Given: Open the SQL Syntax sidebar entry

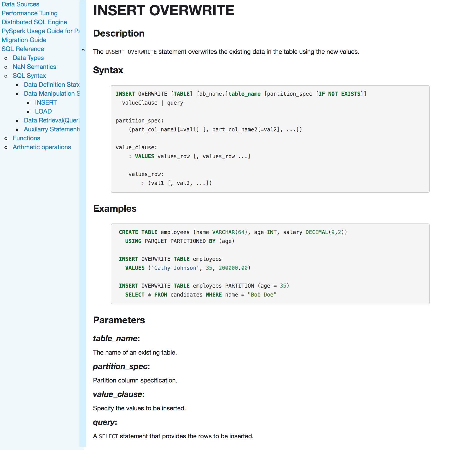Looking at the screenshot, I should pos(29,76).
